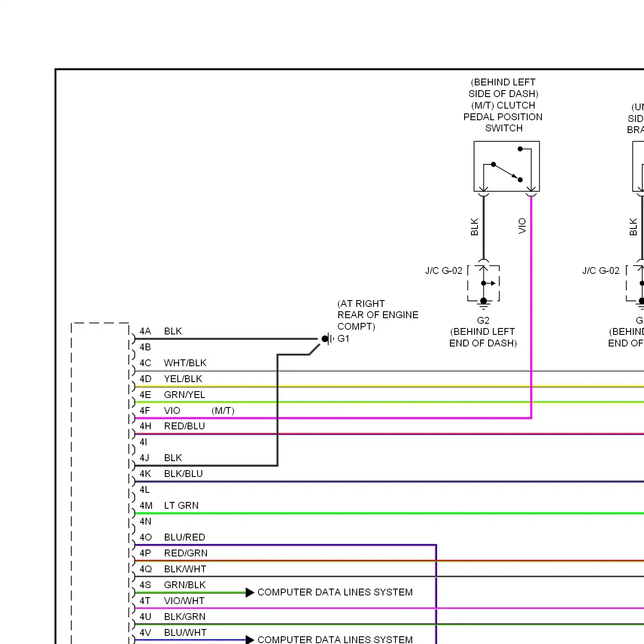644x644 pixels.
Task: Click the magenta VIO vertical wire
Action: coord(531,307)
